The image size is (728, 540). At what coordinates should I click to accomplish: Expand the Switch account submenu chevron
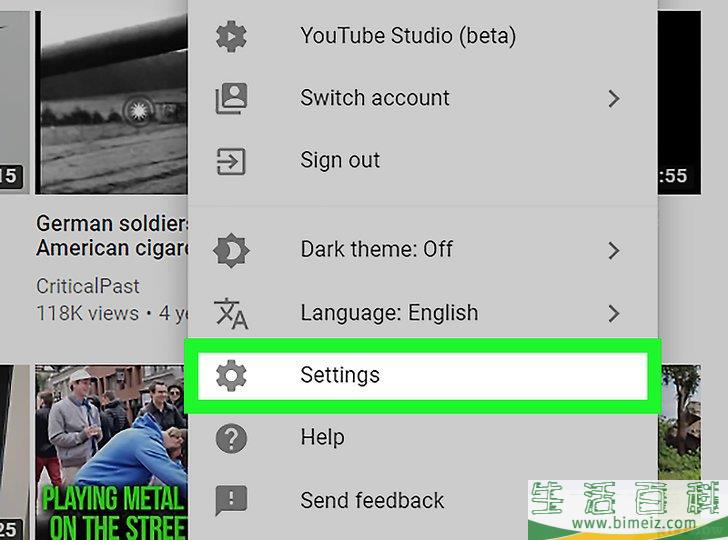614,98
